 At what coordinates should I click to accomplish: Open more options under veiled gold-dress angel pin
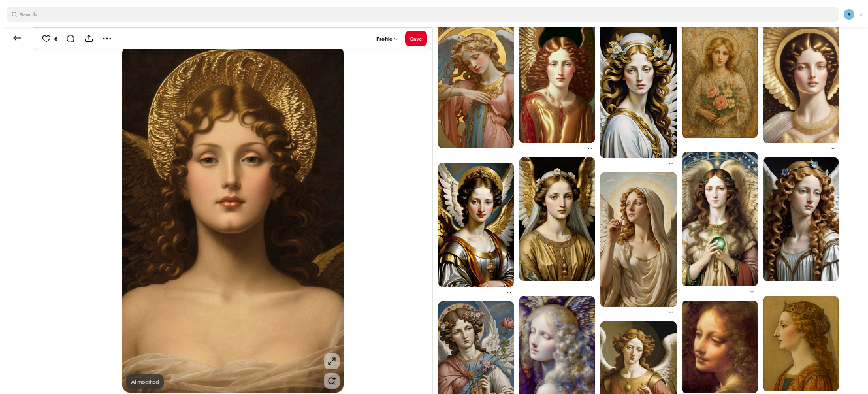tap(590, 287)
